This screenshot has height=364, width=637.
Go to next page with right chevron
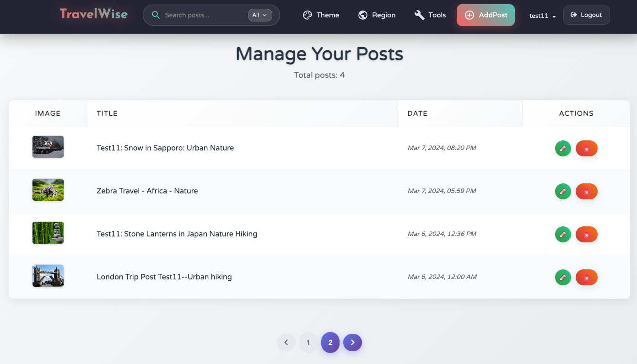click(x=352, y=343)
